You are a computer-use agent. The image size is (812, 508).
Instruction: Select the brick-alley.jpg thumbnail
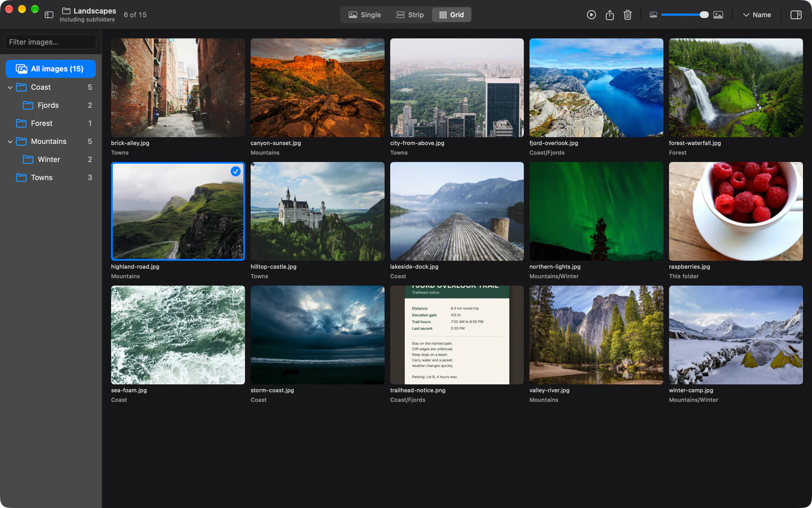click(178, 87)
